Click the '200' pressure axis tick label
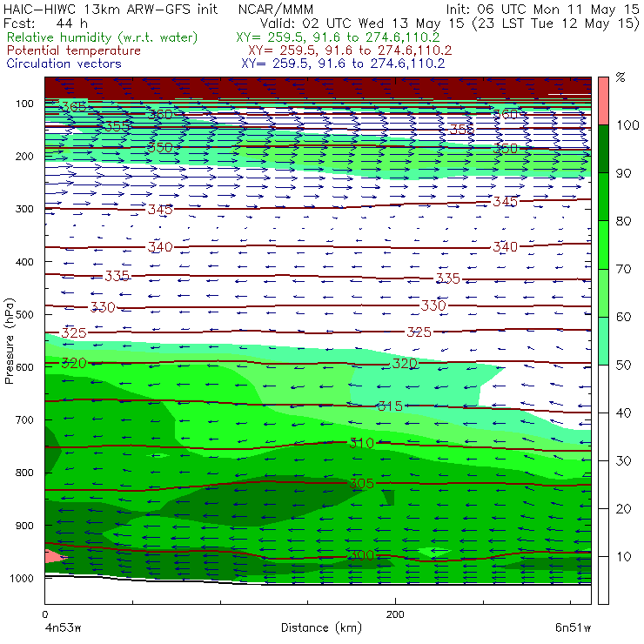 click(x=24, y=156)
